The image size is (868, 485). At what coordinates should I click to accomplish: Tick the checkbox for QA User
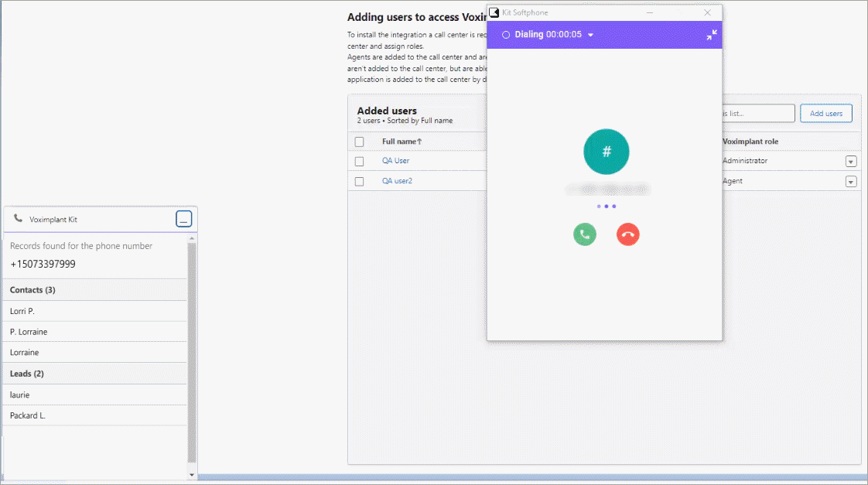359,161
